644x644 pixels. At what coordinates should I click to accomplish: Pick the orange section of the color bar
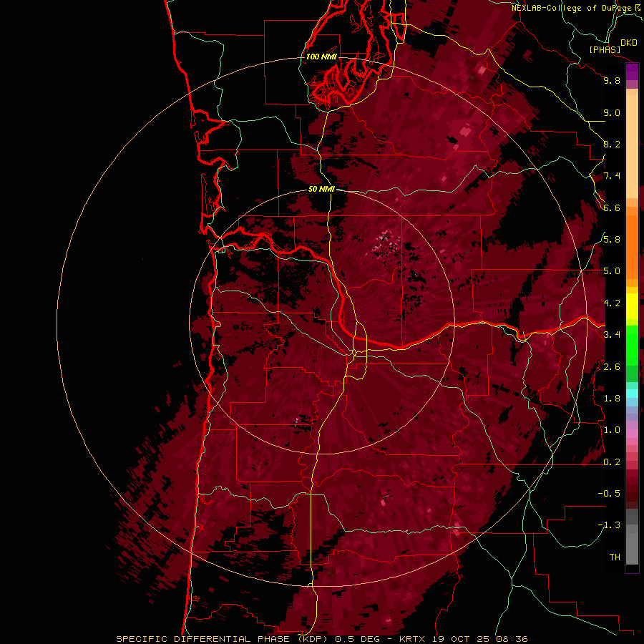click(x=632, y=246)
